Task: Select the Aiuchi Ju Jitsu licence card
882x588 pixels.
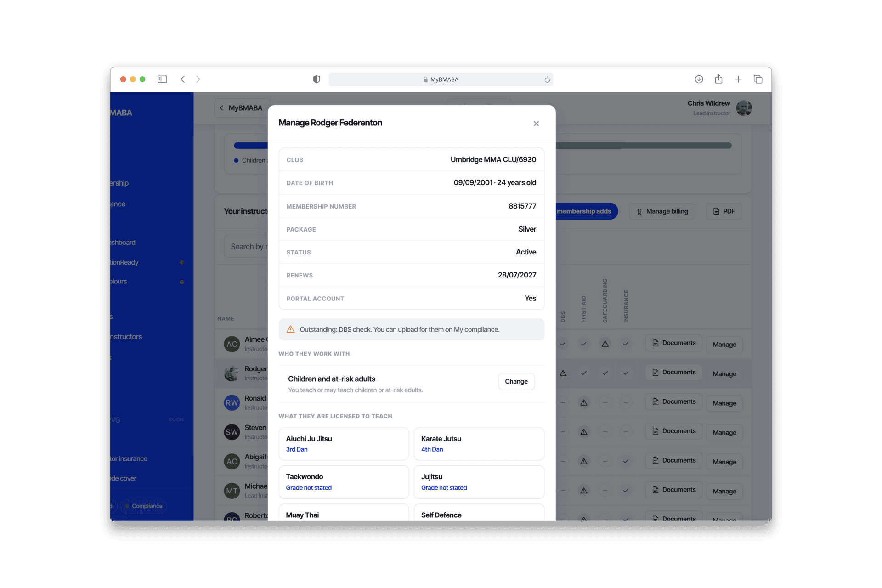Action: [344, 444]
